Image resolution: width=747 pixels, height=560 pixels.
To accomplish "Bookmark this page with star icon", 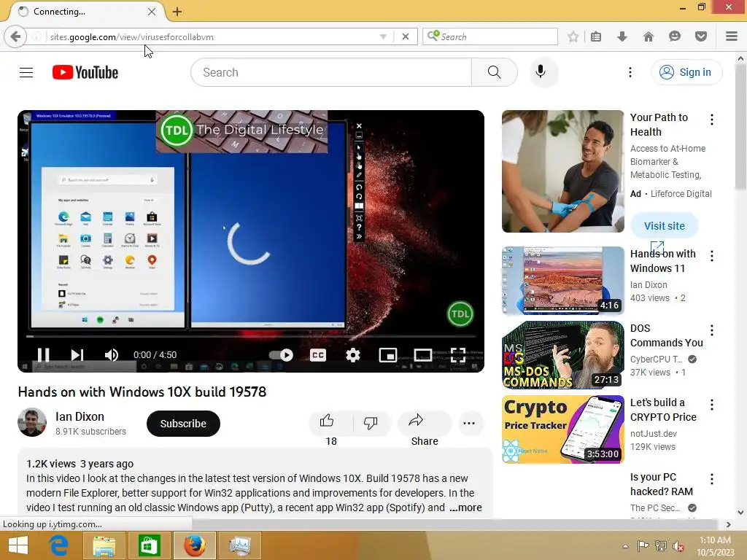I will click(573, 36).
